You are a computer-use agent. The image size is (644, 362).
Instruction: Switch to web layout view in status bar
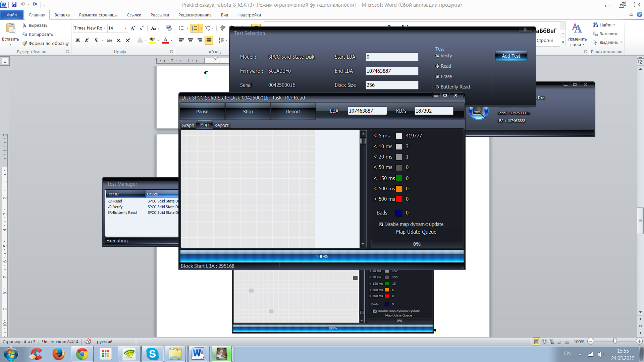[x=551, y=342]
